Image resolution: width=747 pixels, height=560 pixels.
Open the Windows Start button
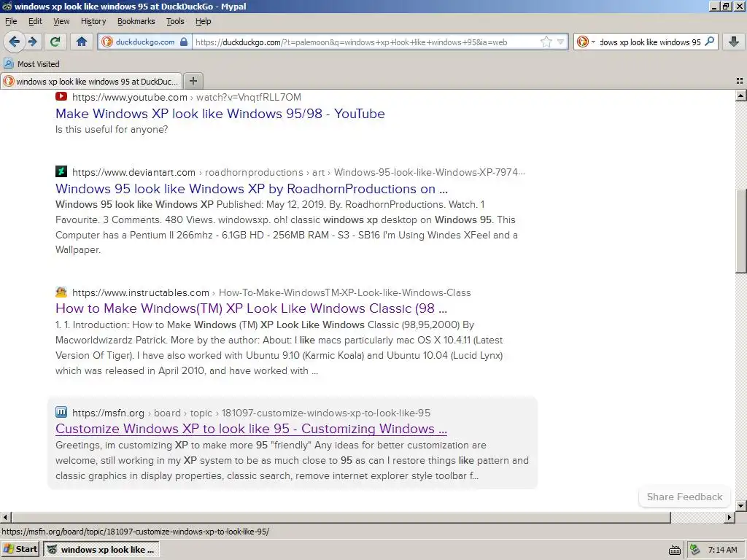coord(20,550)
